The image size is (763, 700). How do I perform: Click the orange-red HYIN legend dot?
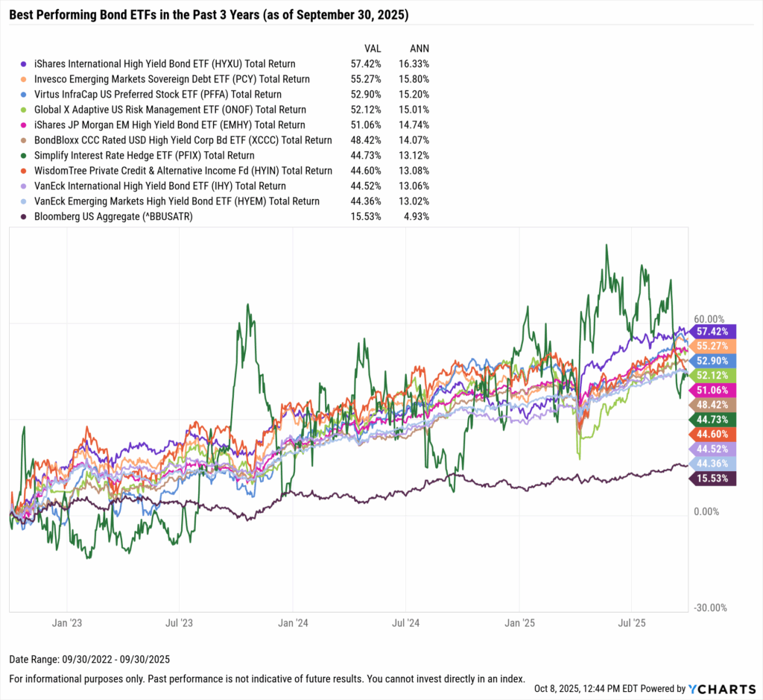[x=26, y=171]
